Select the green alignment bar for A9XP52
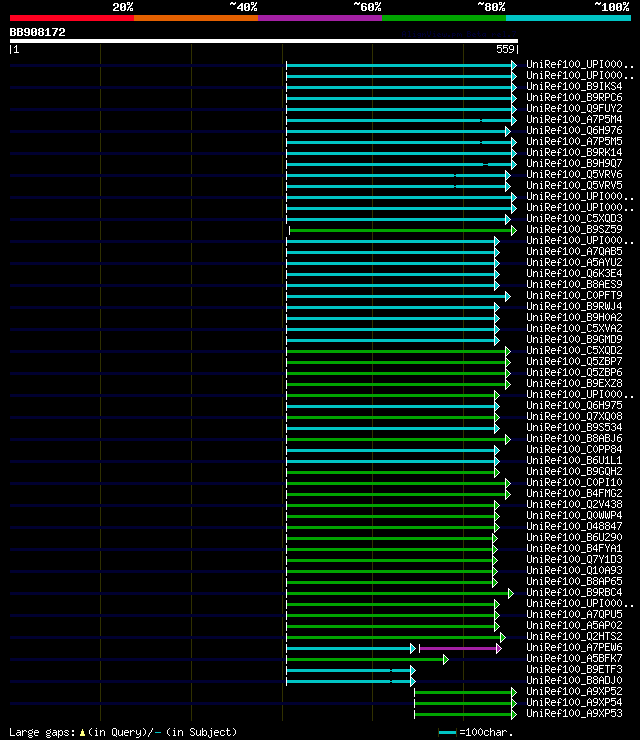 tap(463, 693)
